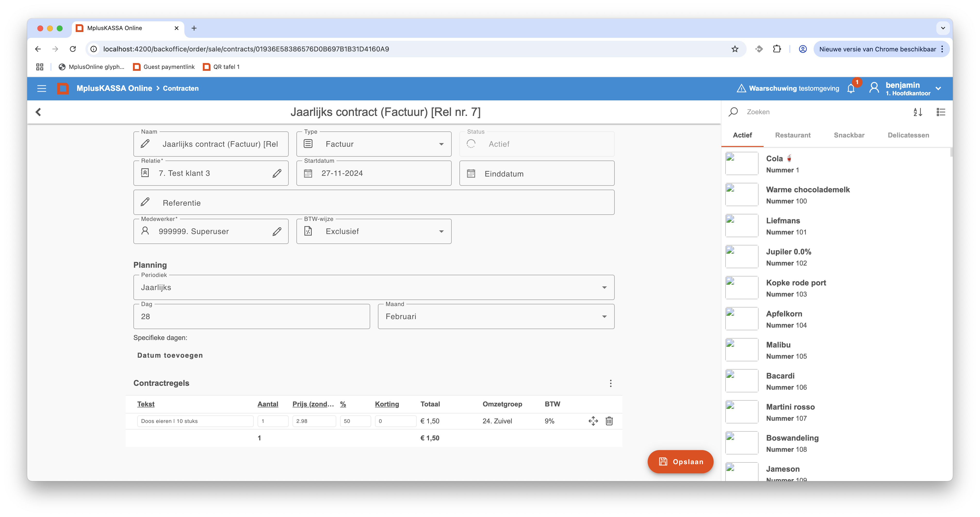This screenshot has width=980, height=517.
Task: Go back in browser history
Action: tap(38, 49)
